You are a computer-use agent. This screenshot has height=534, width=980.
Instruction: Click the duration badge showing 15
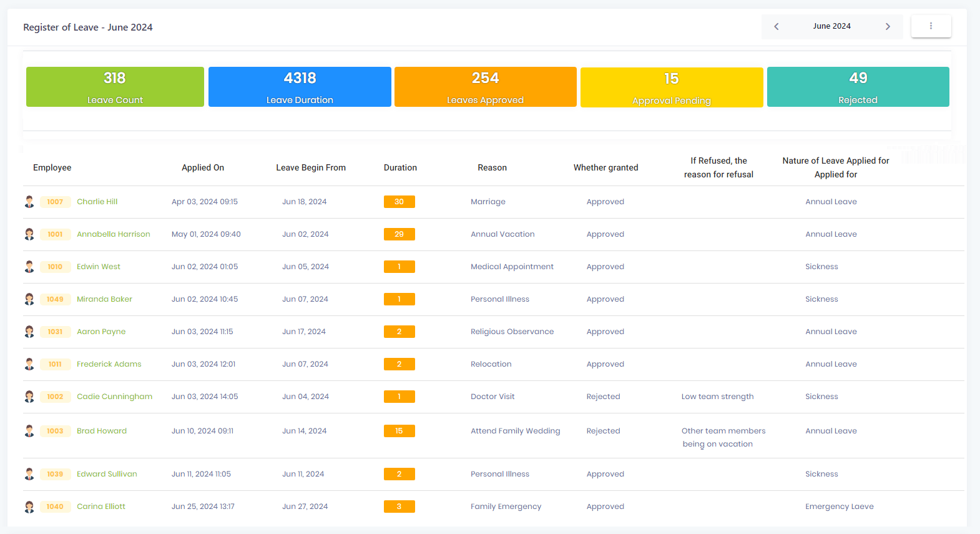[399, 431]
